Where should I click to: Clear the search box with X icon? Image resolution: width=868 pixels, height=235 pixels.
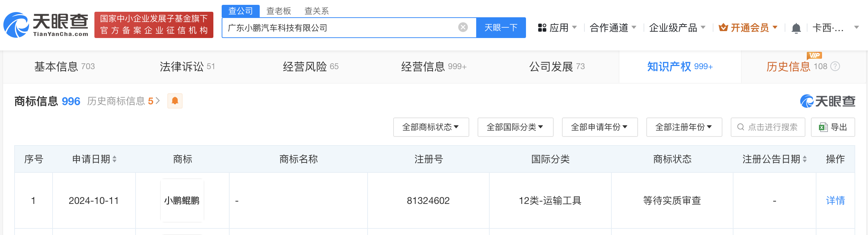(x=463, y=27)
